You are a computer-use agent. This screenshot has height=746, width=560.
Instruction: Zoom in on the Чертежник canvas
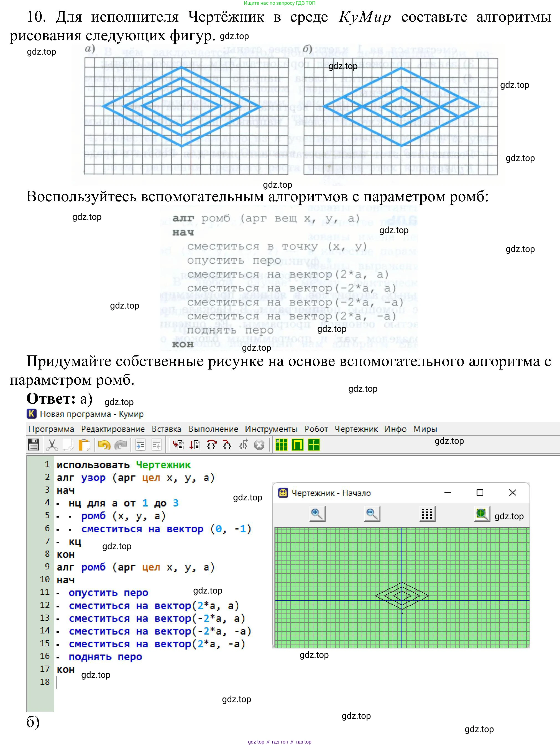tap(317, 514)
